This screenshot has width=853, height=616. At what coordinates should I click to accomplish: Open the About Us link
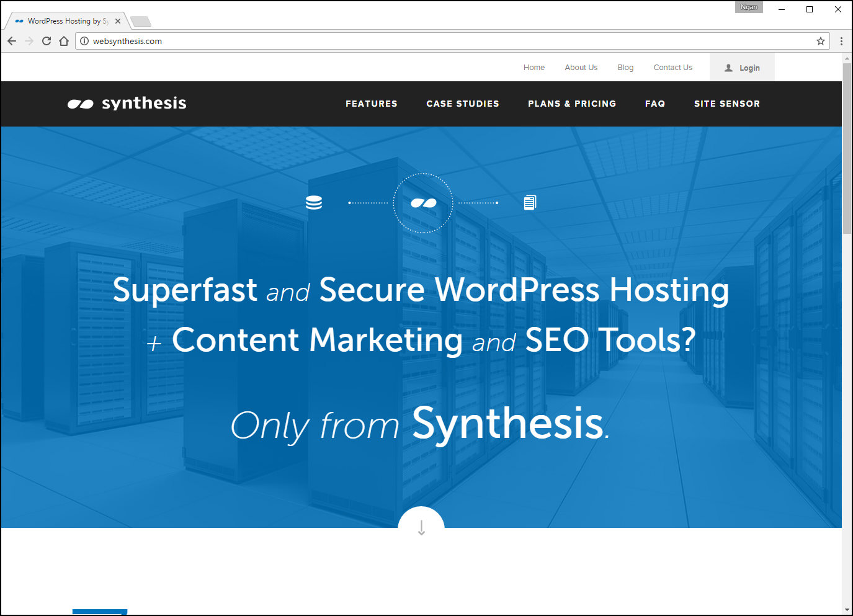point(581,68)
